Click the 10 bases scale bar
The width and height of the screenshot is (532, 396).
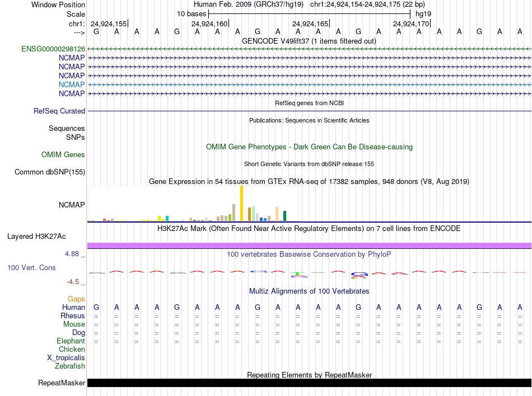pyautogui.click(x=309, y=13)
